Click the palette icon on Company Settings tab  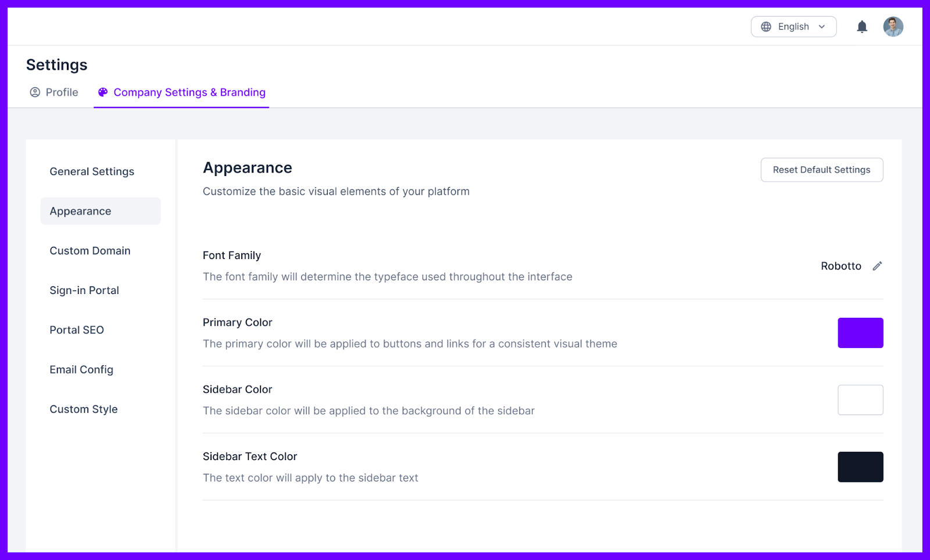pos(102,92)
